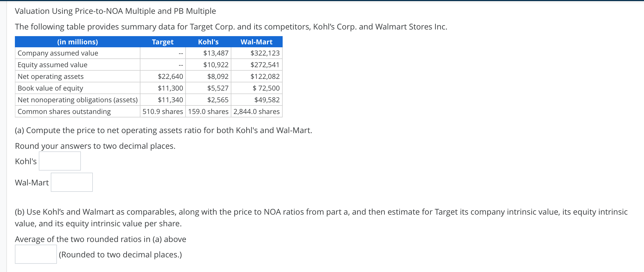644x272 pixels.
Task: Click Kohl's company assumed value $13,487
Action: pos(216,53)
